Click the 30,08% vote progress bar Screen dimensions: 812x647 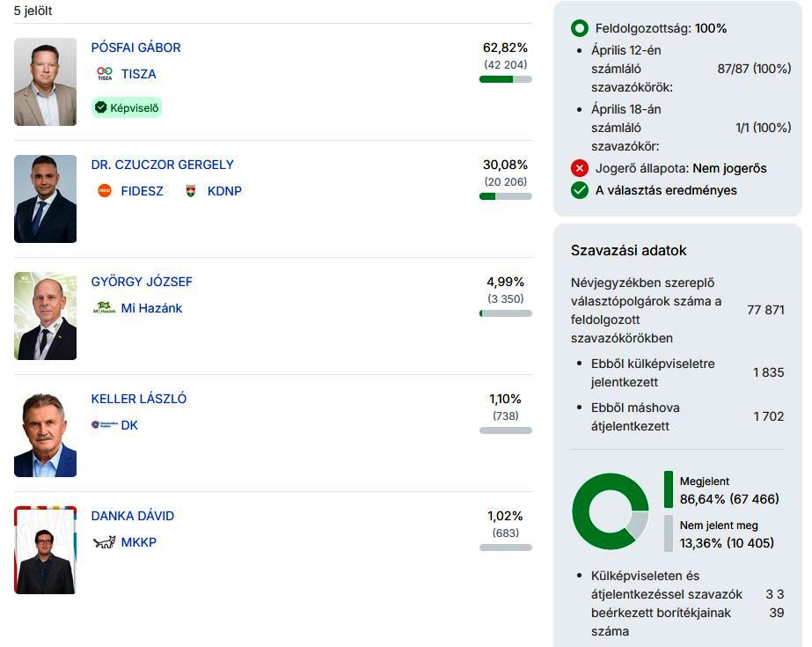pyautogui.click(x=505, y=196)
